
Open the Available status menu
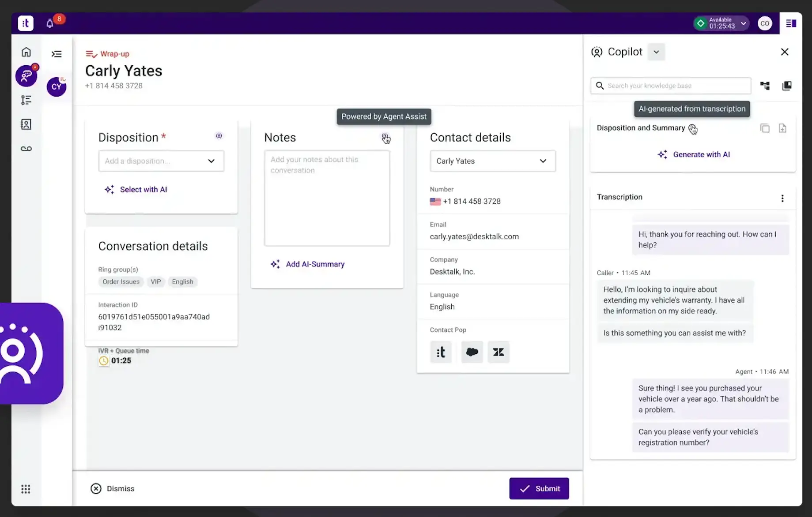point(721,23)
